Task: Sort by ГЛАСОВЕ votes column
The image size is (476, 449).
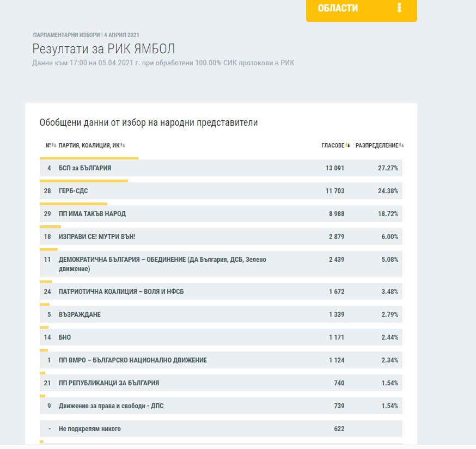Action: pos(335,145)
